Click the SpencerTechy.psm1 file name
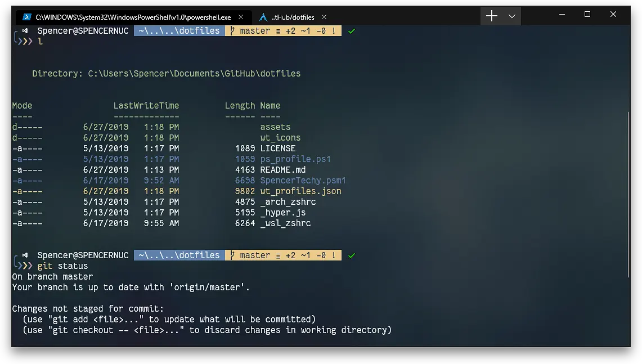This screenshot has height=364, width=642. [x=303, y=180]
